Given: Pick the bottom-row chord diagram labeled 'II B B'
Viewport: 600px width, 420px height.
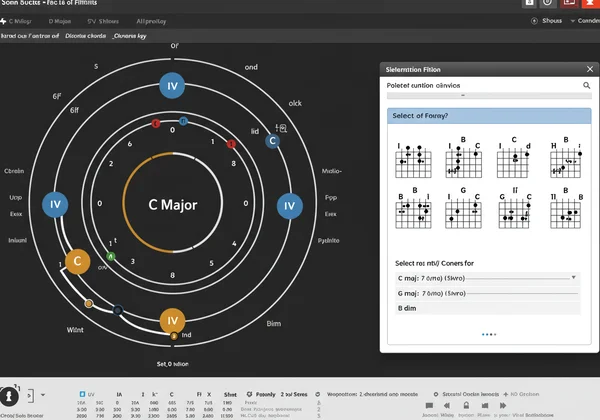Looking at the screenshot, I should pyautogui.click(x=566, y=208).
